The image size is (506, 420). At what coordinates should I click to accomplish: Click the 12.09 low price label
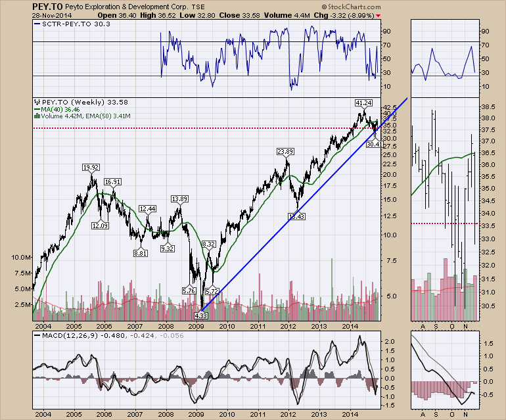point(100,225)
